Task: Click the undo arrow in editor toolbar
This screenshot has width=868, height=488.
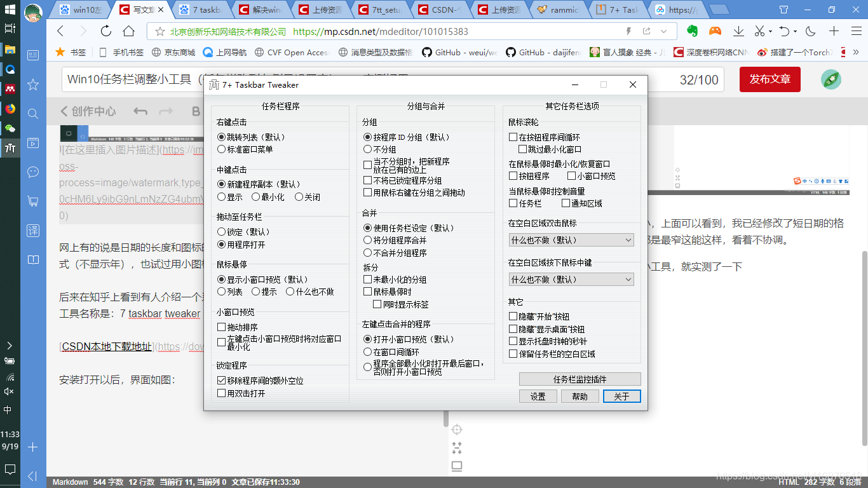Action: tap(140, 111)
